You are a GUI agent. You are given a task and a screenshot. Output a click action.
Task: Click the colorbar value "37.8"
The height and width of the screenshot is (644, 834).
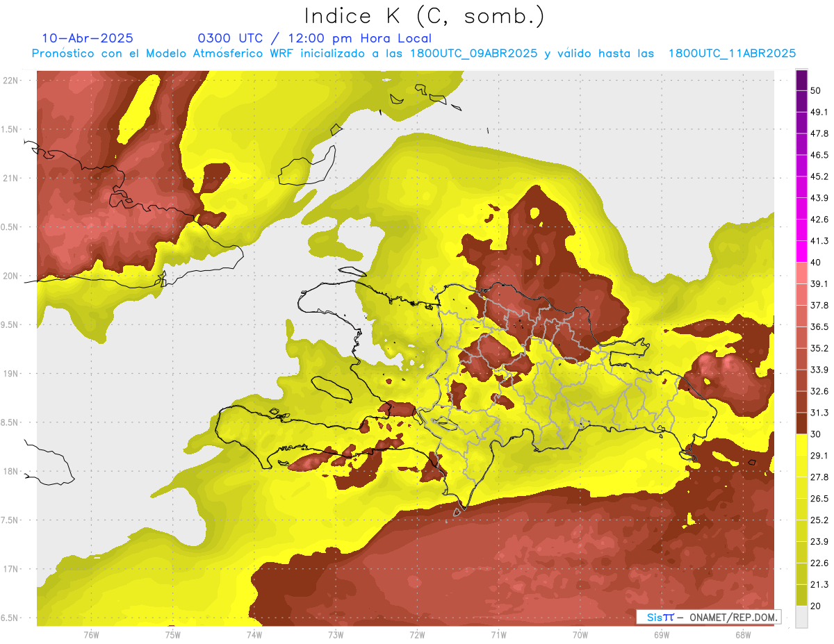pyautogui.click(x=819, y=306)
